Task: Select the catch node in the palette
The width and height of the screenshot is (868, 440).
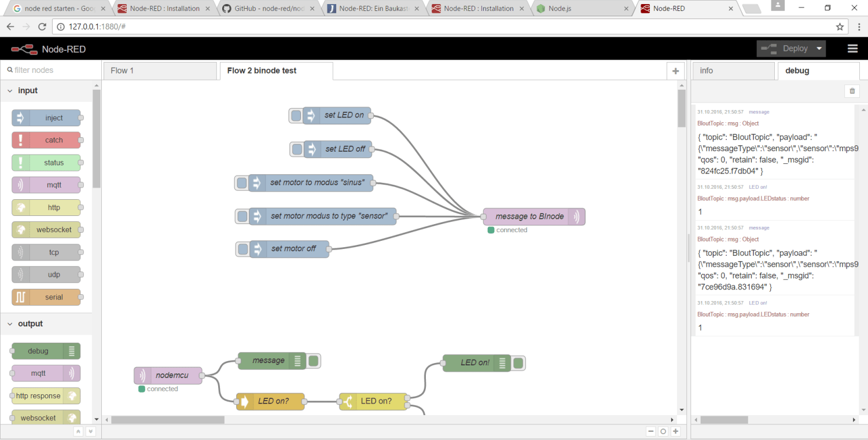Action: [x=46, y=140]
